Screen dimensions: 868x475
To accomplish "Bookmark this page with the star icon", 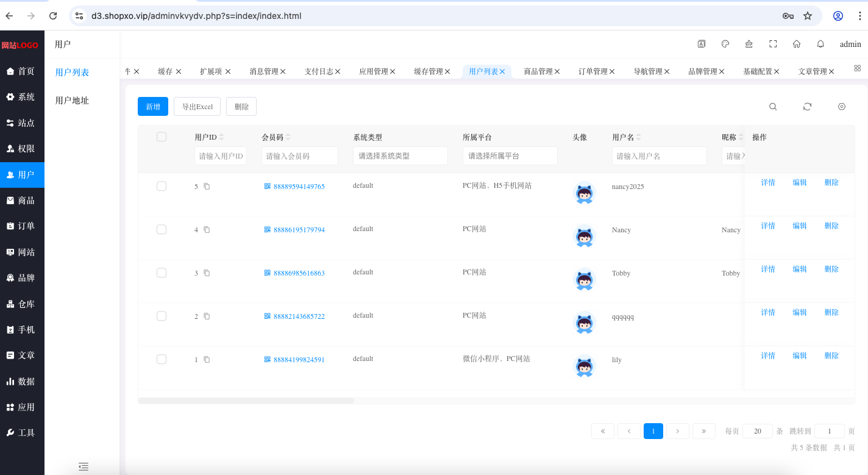I will click(808, 16).
